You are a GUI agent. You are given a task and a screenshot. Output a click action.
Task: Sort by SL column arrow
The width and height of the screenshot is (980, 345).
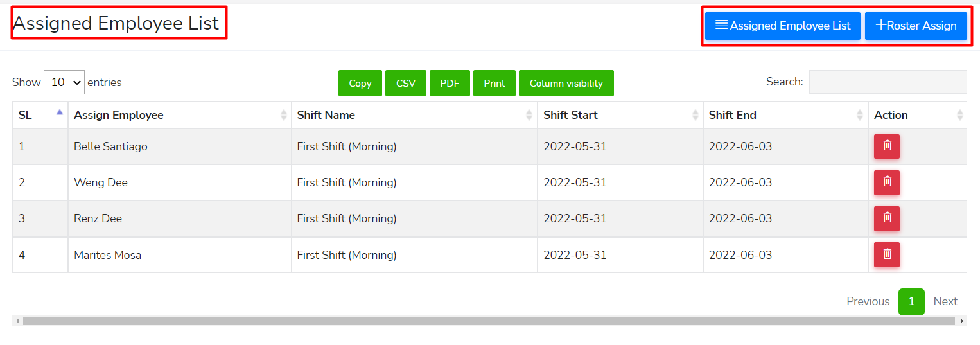pyautogui.click(x=59, y=112)
